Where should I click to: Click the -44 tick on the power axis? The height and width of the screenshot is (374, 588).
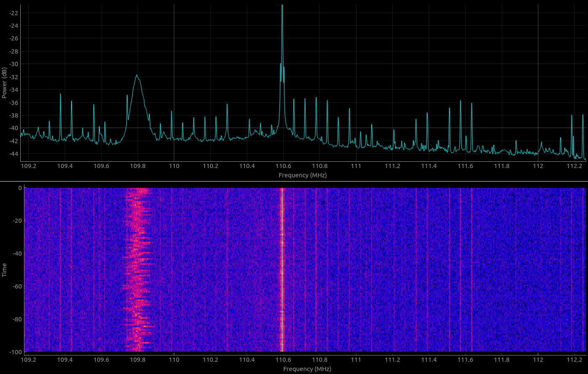13,154
